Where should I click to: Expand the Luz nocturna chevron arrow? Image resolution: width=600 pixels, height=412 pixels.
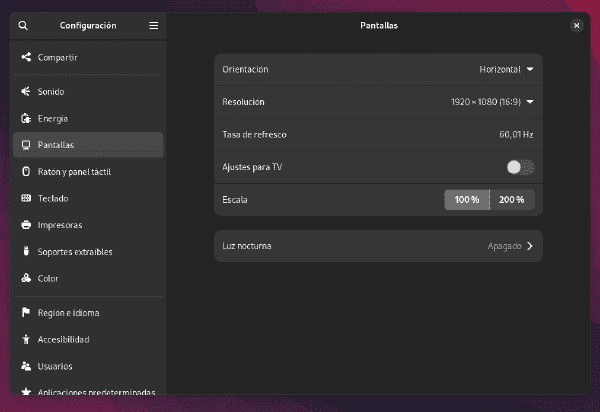click(x=530, y=246)
